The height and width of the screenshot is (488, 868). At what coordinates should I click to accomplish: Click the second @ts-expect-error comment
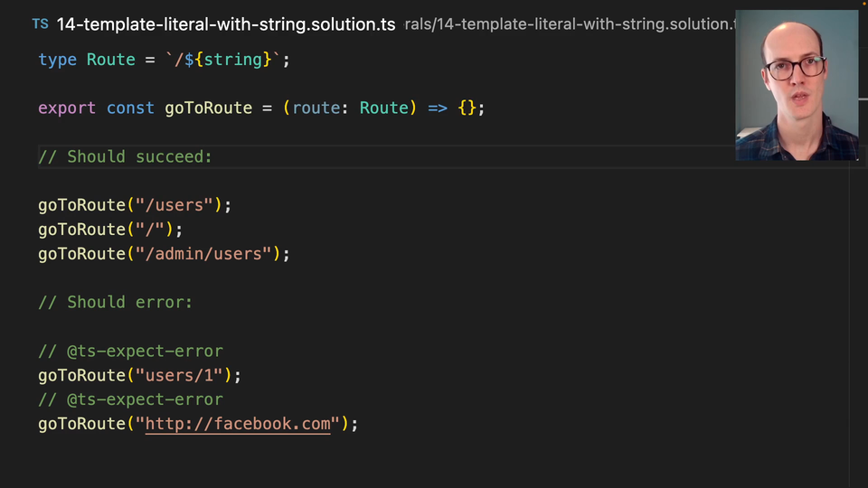130,399
